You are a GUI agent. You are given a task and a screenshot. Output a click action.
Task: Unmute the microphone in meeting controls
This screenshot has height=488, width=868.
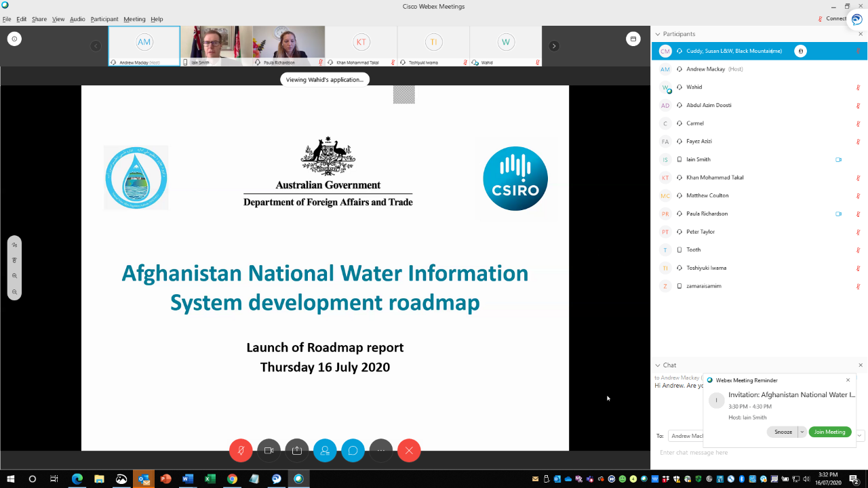click(241, 451)
